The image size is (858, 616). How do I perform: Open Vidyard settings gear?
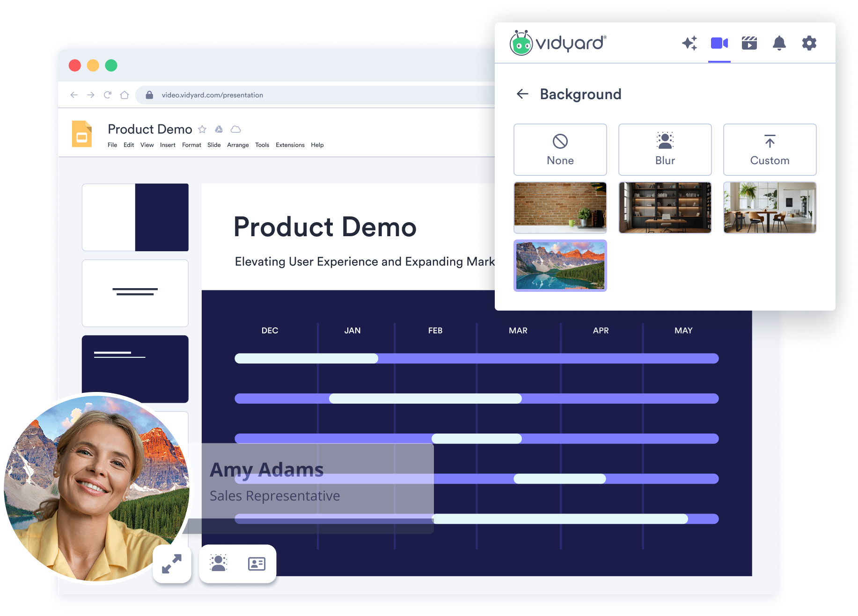click(x=809, y=43)
